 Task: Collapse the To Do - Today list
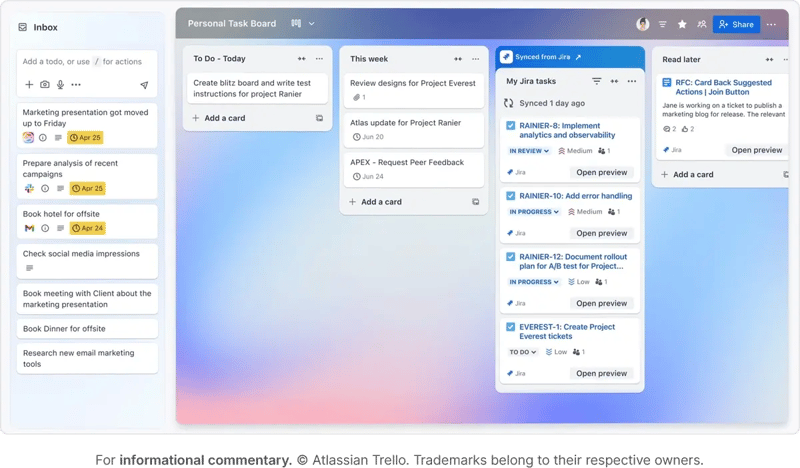click(302, 59)
